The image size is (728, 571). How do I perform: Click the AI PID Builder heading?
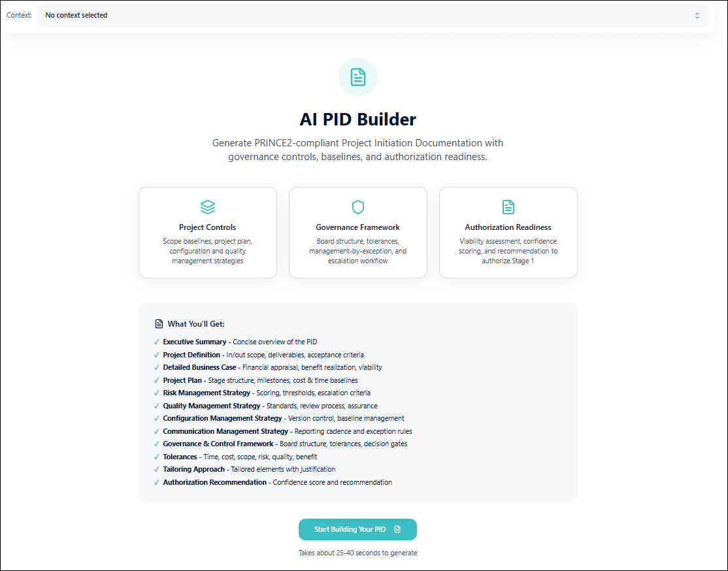[357, 120]
